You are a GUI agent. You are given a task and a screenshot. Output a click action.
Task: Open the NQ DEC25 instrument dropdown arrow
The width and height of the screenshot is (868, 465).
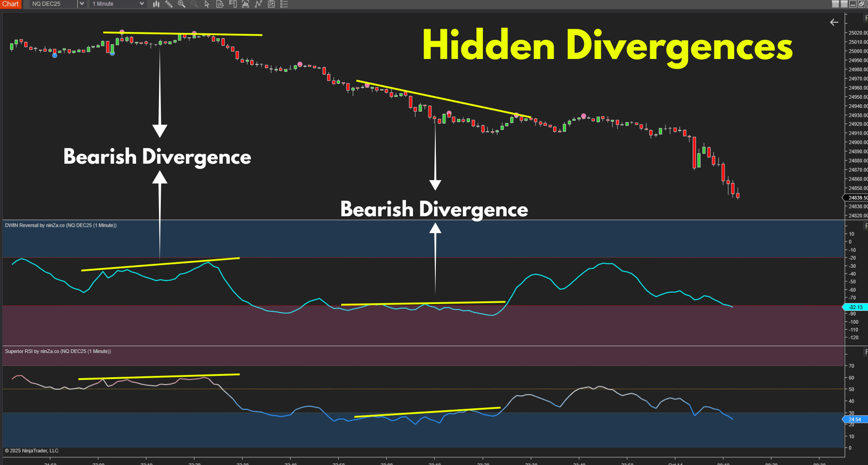pyautogui.click(x=82, y=4)
